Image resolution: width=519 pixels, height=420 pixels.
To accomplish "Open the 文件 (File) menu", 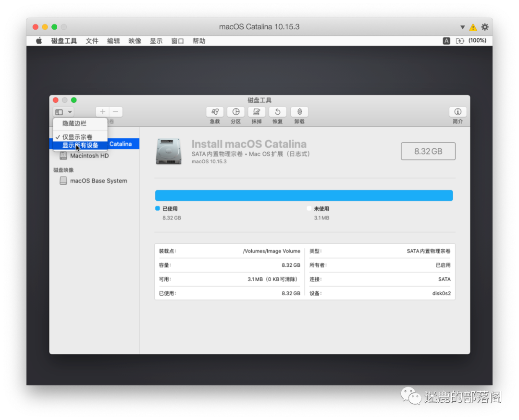I will click(x=92, y=41).
